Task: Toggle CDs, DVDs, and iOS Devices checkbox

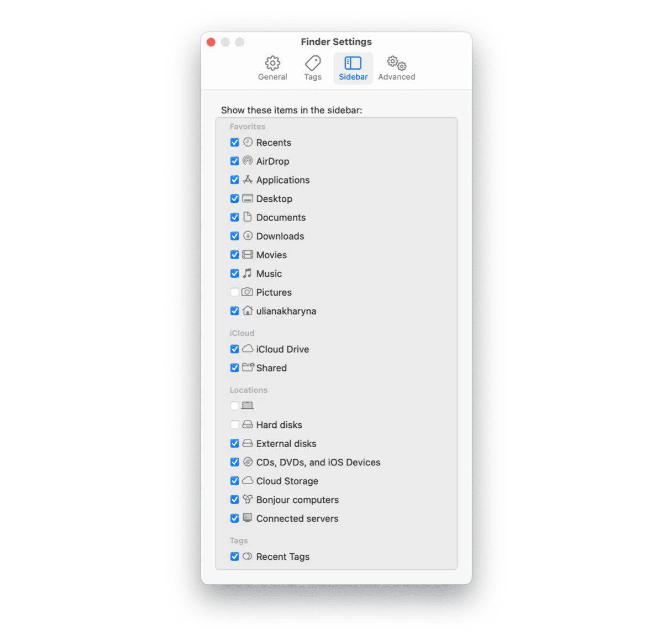Action: click(235, 462)
